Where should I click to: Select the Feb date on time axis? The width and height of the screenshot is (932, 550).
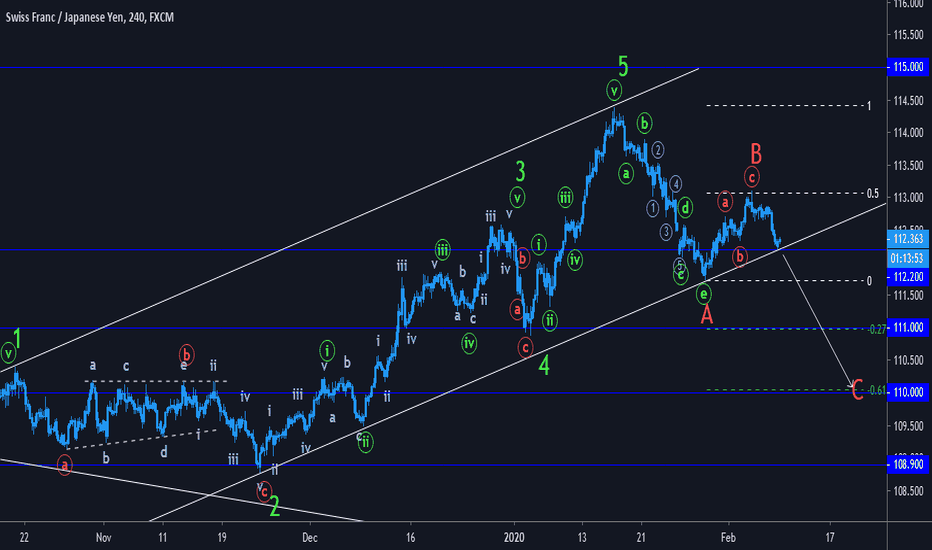tap(728, 538)
